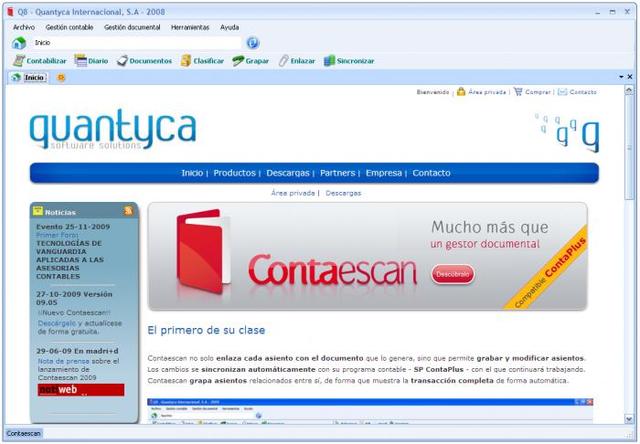Click the Enlazar paperclip icon

(283, 61)
